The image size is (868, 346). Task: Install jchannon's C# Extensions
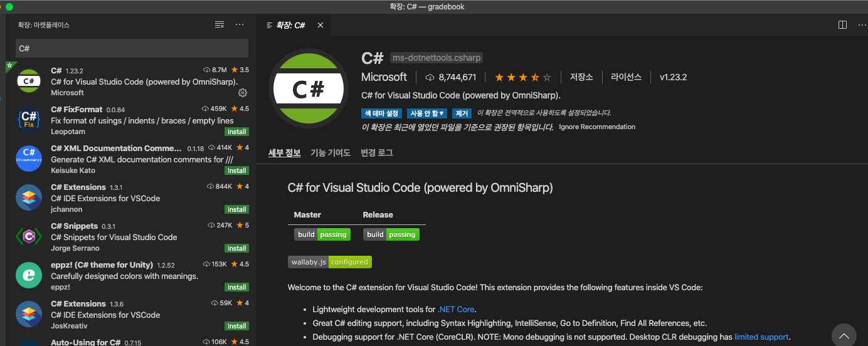click(x=236, y=209)
